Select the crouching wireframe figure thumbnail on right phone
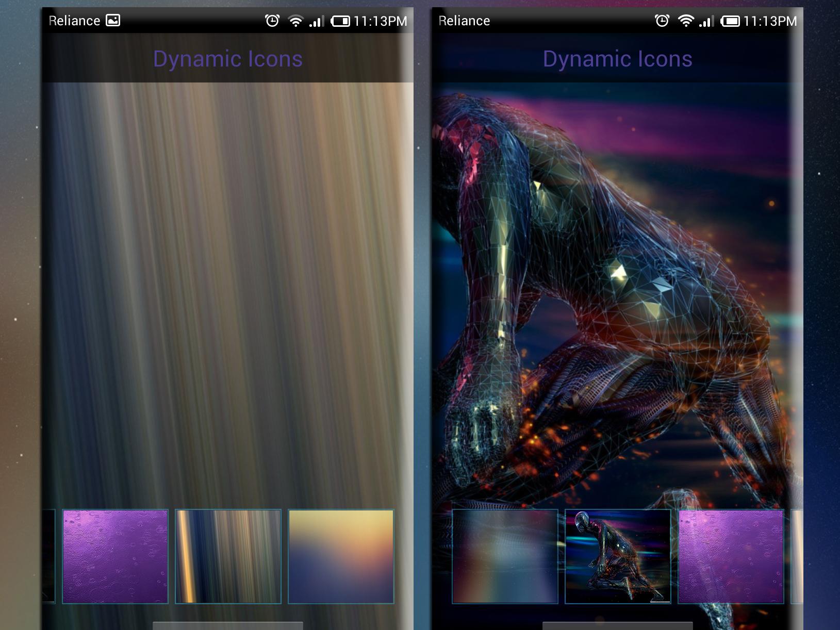This screenshot has height=630, width=840. [618, 556]
